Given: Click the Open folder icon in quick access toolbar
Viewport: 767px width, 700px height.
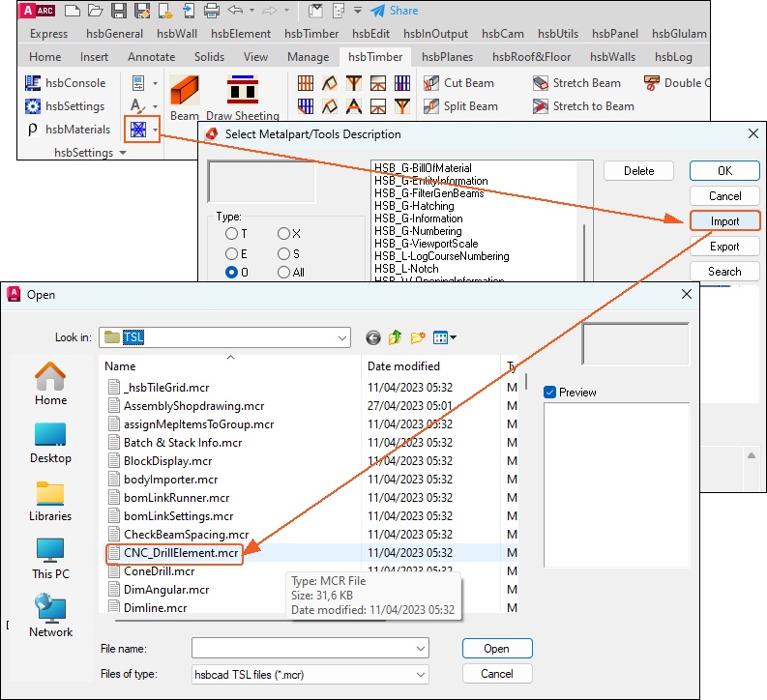Looking at the screenshot, I should [96, 11].
